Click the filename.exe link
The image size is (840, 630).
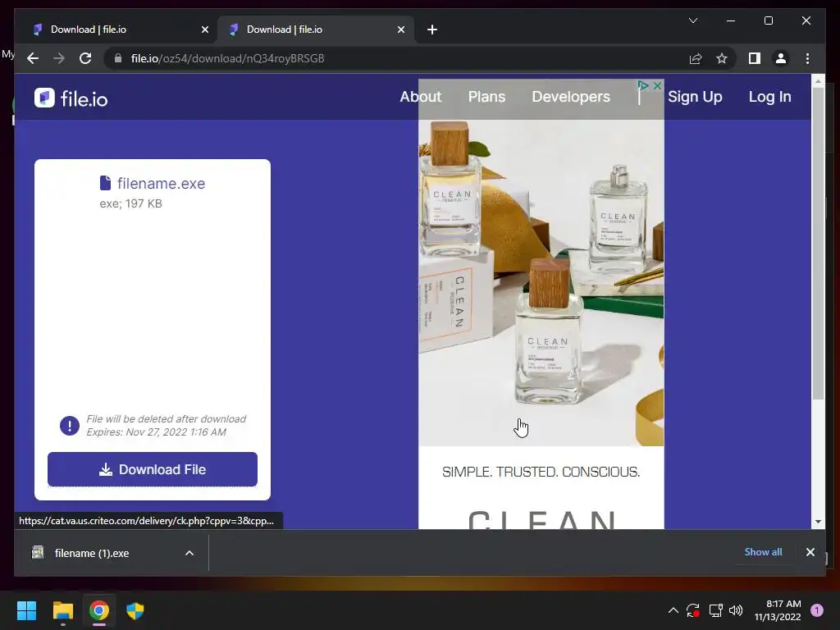[x=162, y=183]
